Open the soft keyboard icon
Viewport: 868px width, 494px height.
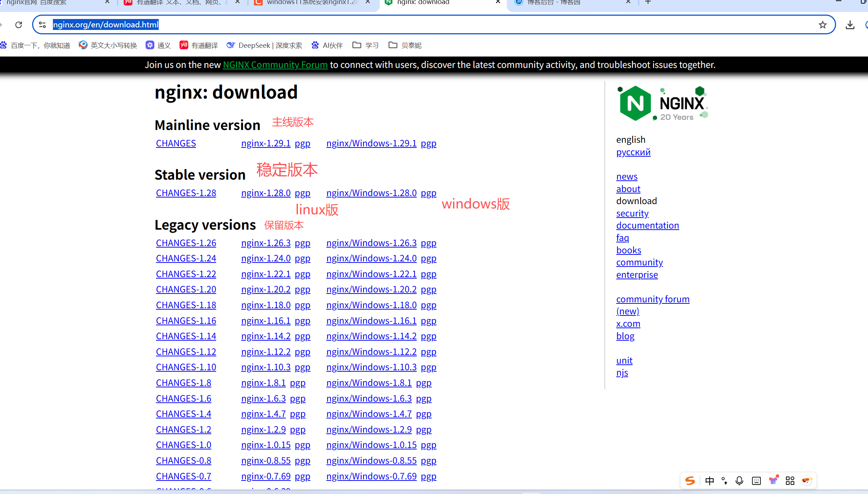756,480
